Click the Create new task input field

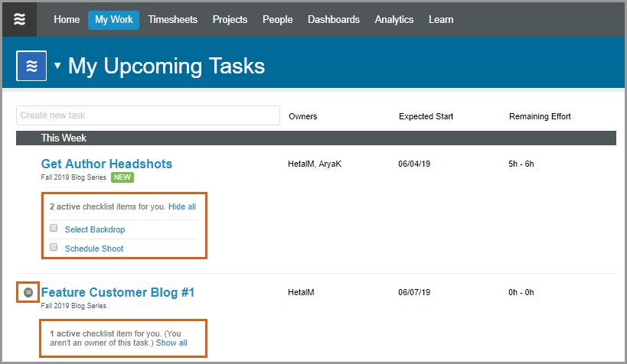point(148,115)
